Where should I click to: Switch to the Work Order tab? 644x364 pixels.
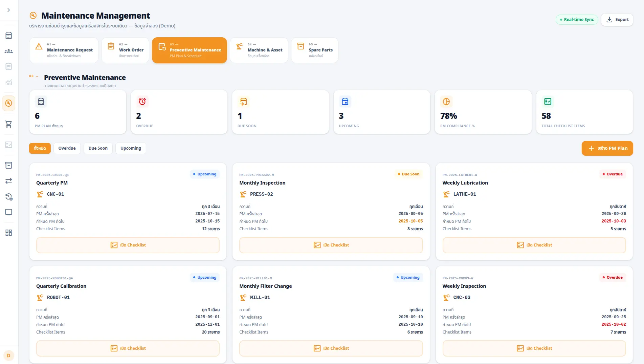pyautogui.click(x=125, y=50)
